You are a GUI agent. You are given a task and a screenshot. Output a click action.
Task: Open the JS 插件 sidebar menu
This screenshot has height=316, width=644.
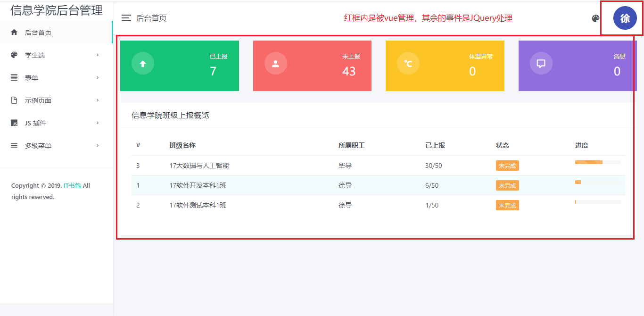click(56, 123)
